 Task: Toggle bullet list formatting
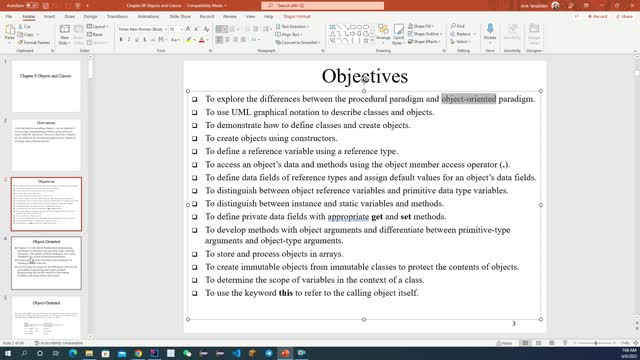[220, 29]
